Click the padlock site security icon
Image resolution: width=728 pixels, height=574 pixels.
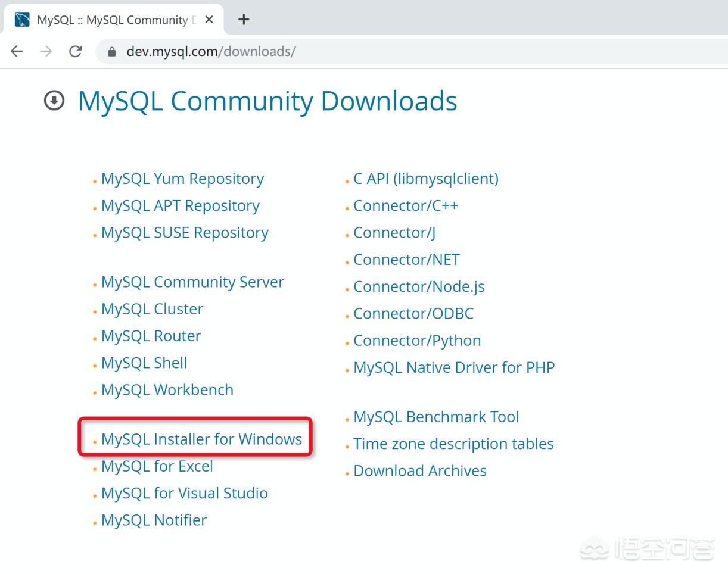tap(111, 52)
